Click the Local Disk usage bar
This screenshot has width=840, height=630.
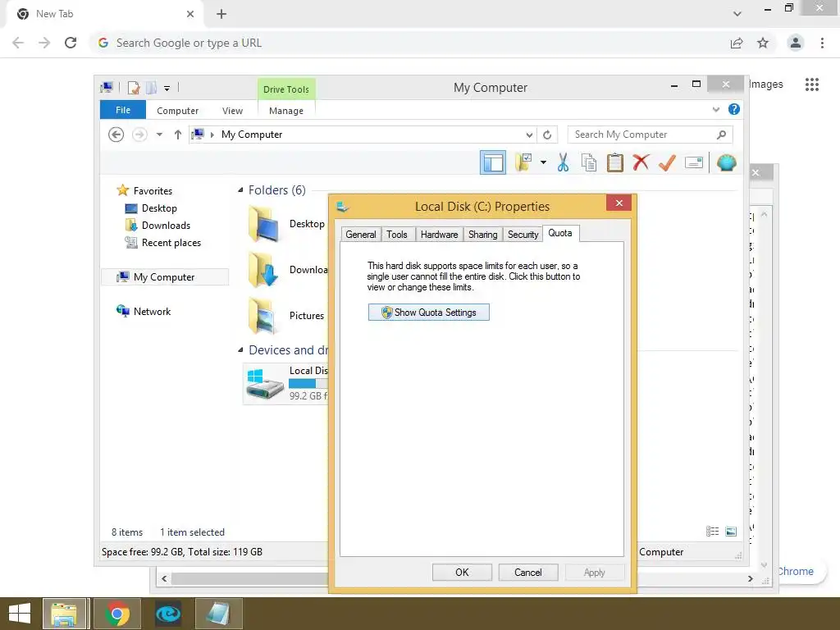pos(308,384)
